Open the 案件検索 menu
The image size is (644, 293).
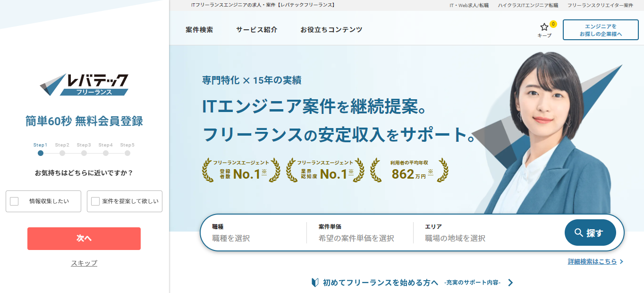pos(199,29)
